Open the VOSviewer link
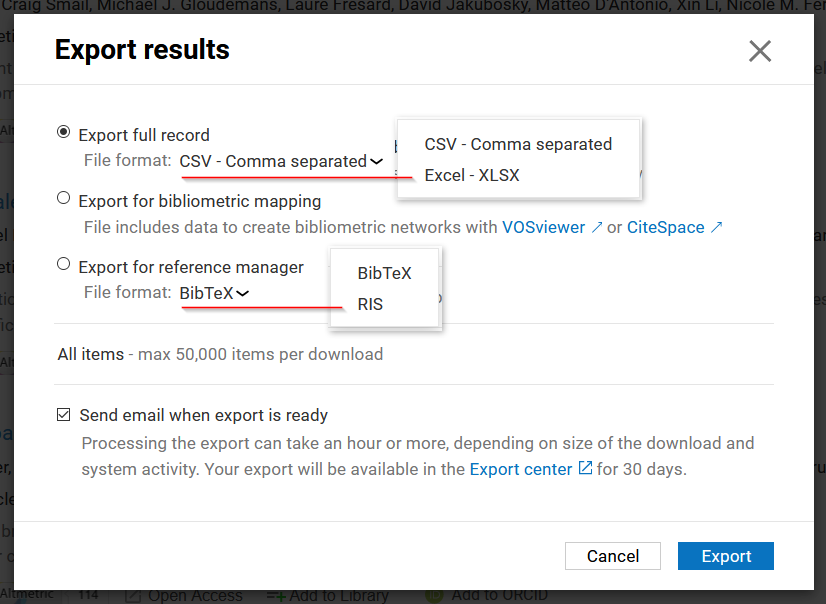 (x=543, y=227)
